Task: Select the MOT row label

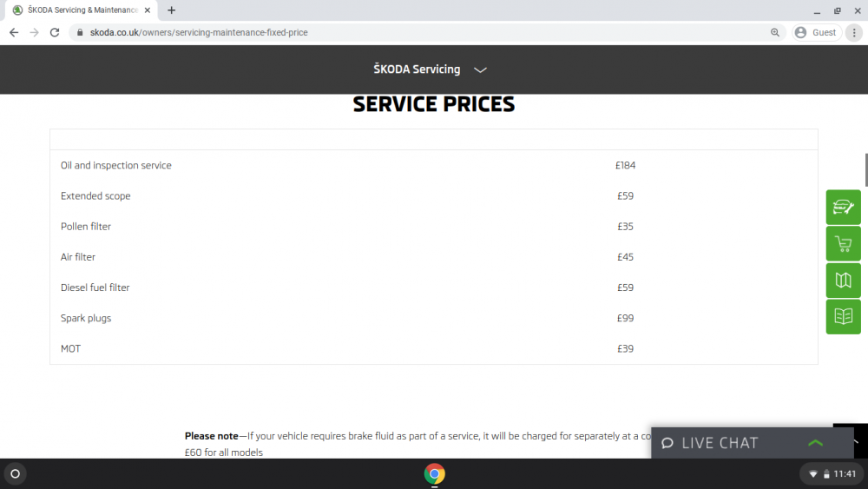Action: [x=71, y=349]
